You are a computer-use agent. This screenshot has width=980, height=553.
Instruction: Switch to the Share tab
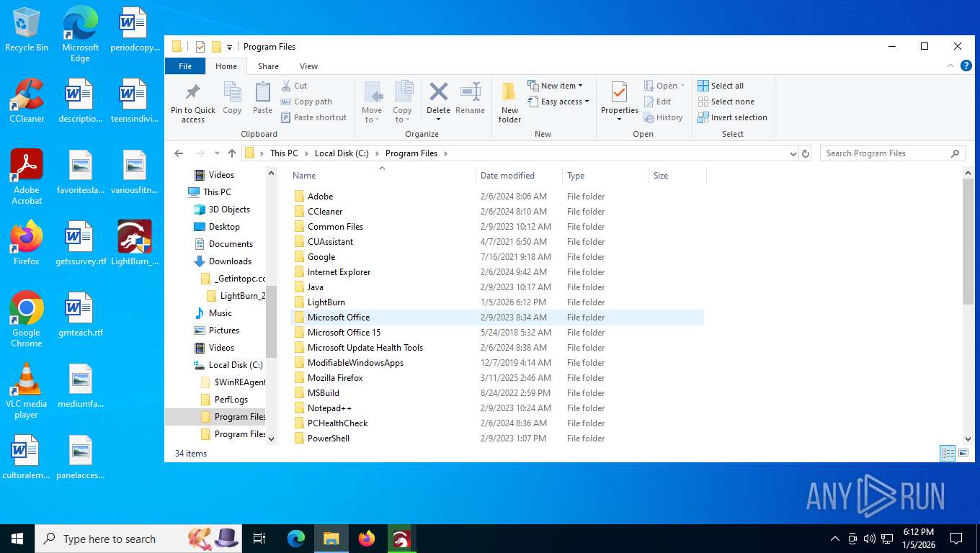point(268,66)
